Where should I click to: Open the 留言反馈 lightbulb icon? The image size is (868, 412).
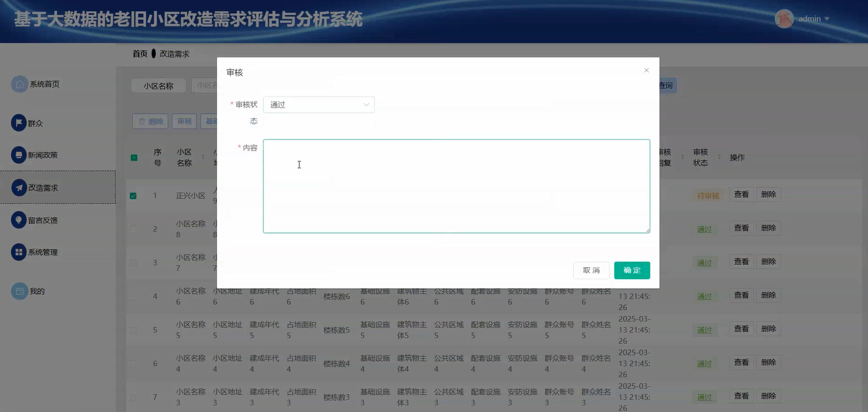point(20,220)
